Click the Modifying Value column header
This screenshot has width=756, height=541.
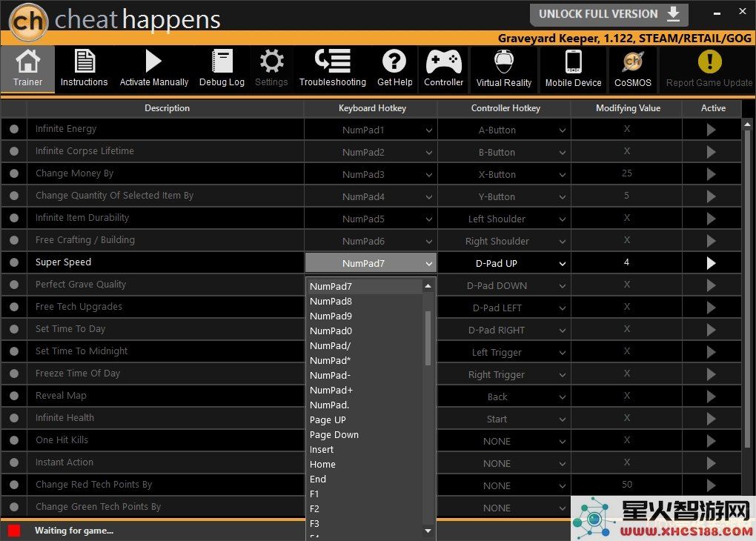628,108
